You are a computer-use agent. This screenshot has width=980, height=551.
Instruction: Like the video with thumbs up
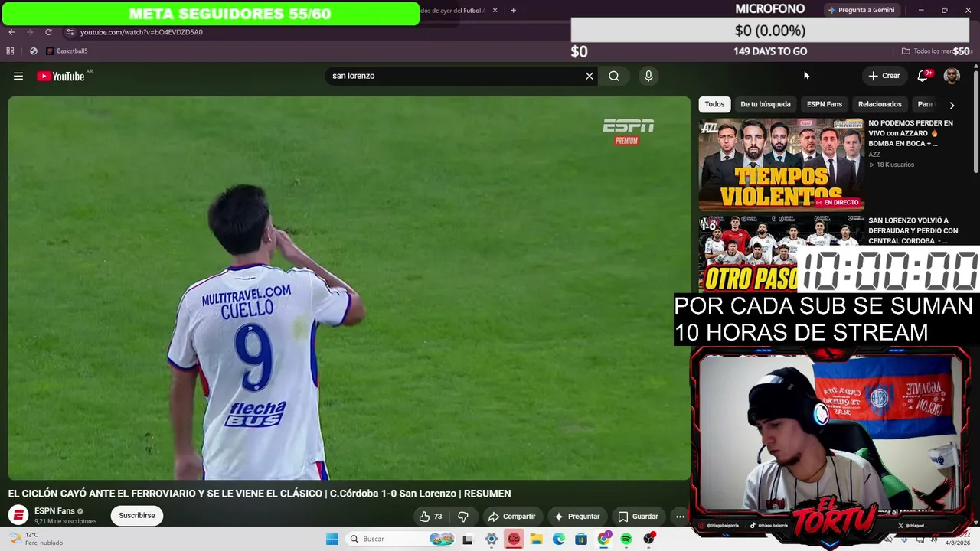click(x=431, y=517)
